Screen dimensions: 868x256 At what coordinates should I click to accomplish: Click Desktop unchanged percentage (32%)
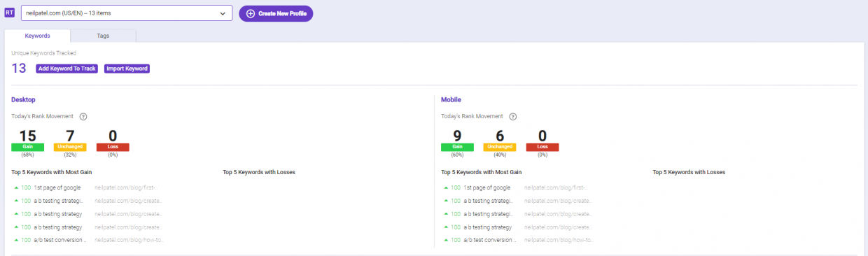70,155
